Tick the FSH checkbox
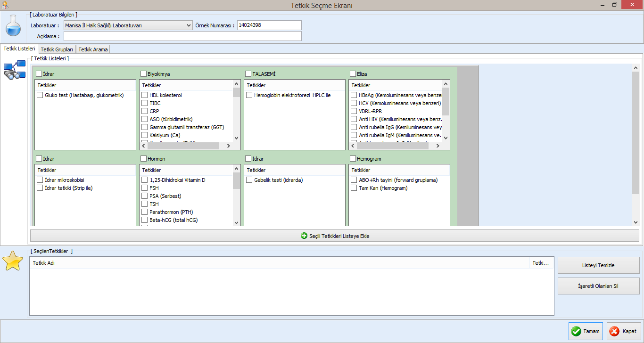The image size is (644, 343). [145, 188]
